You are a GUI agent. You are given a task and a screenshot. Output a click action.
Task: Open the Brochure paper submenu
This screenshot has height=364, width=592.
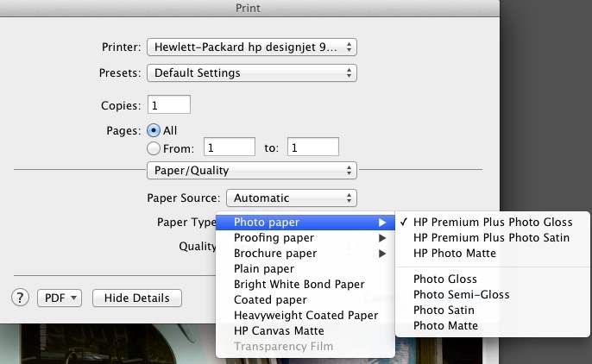pyautogui.click(x=305, y=253)
